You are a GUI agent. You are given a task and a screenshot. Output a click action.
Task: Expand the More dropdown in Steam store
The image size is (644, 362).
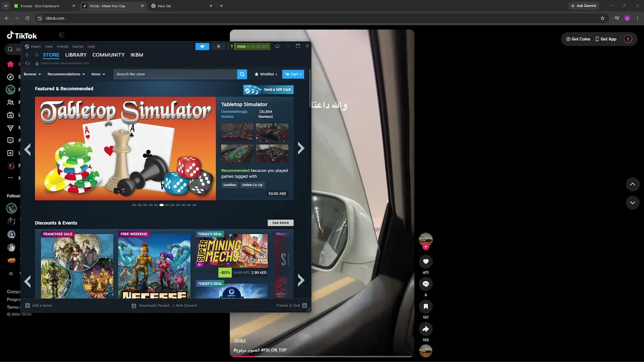[x=98, y=74]
